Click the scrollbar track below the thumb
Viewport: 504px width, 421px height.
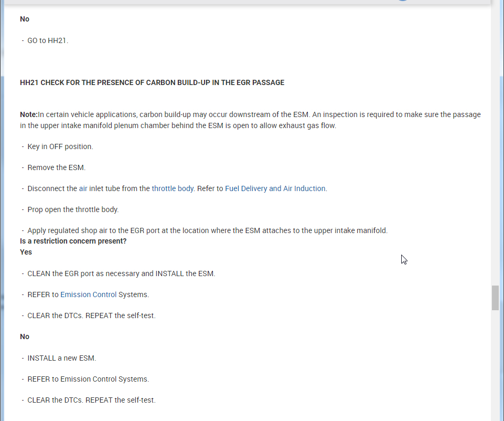click(495, 367)
